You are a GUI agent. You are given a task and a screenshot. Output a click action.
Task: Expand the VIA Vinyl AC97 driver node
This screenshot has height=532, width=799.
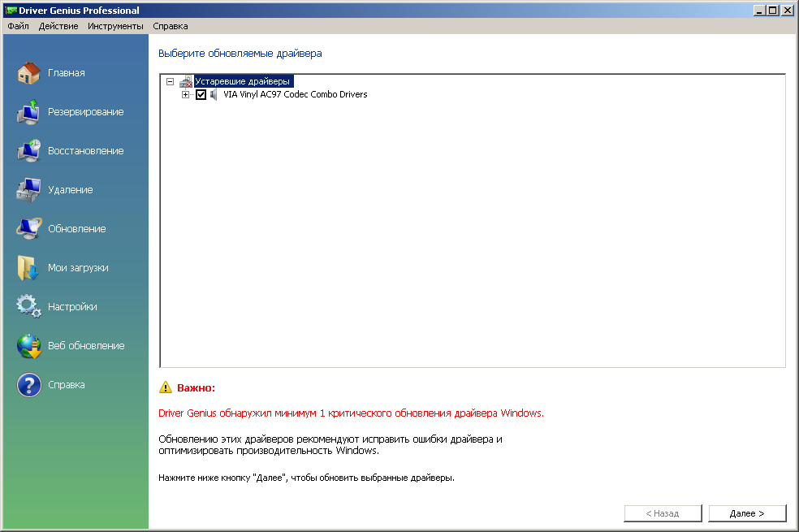click(x=185, y=94)
